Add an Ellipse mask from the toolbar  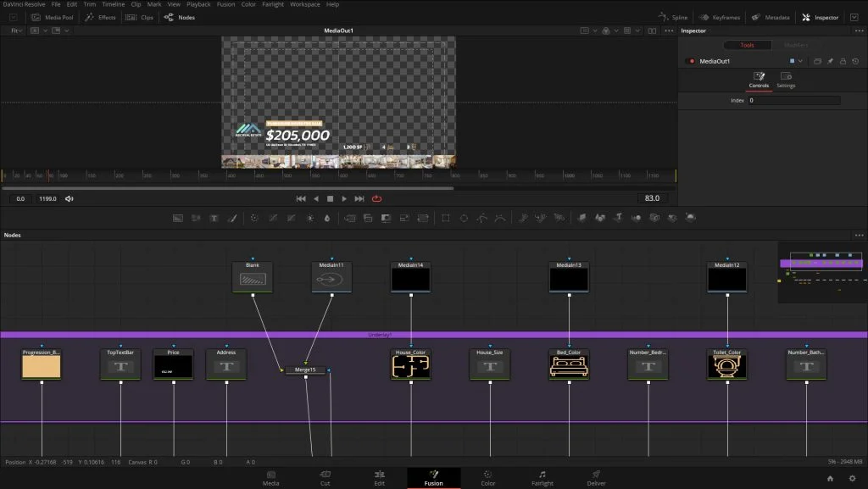[464, 218]
